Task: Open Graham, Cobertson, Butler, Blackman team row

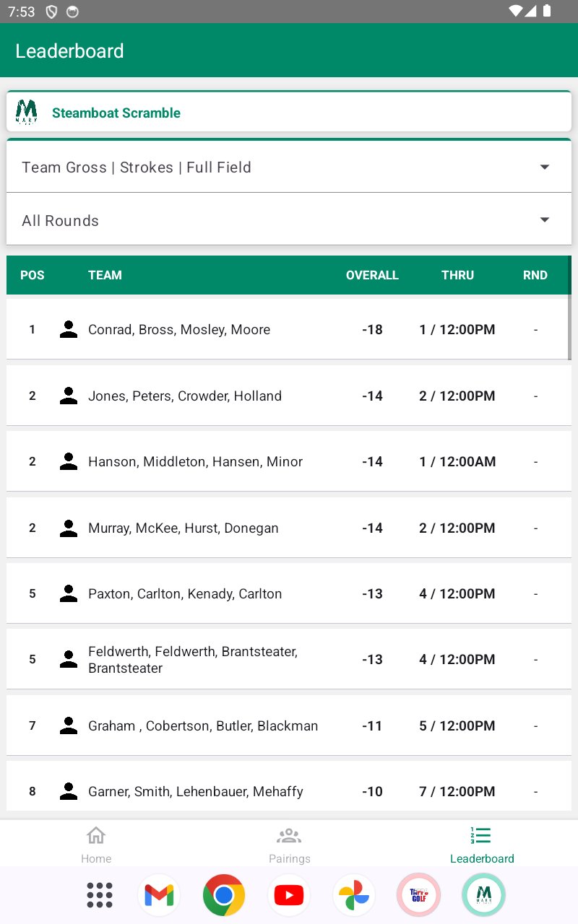Action: click(x=289, y=725)
